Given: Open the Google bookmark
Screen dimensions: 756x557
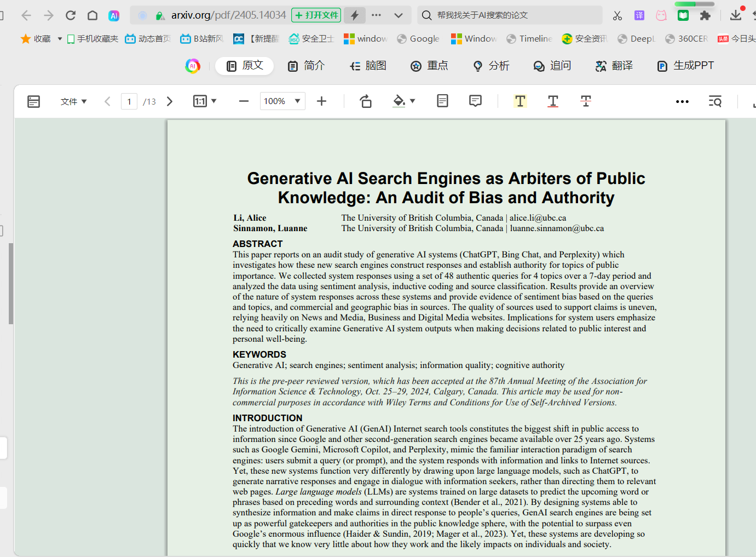Looking at the screenshot, I should coord(418,38).
